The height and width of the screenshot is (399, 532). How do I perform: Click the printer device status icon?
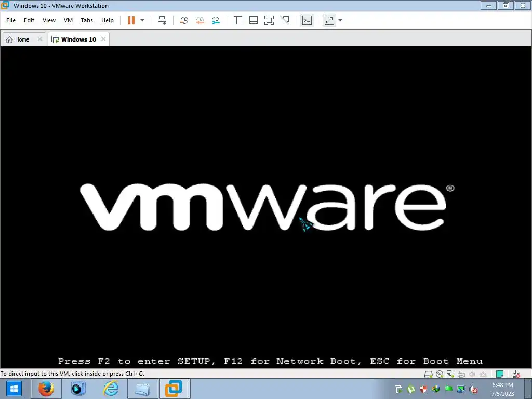tap(461, 374)
